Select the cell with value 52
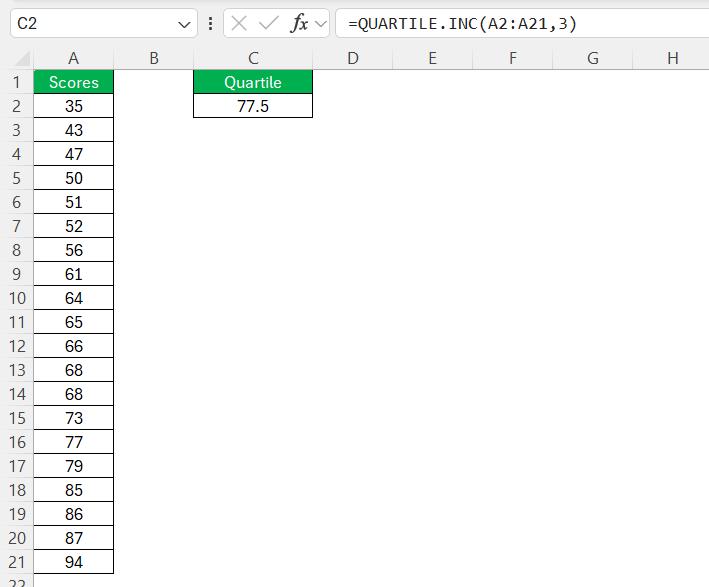The height and width of the screenshot is (587, 709). (x=73, y=226)
